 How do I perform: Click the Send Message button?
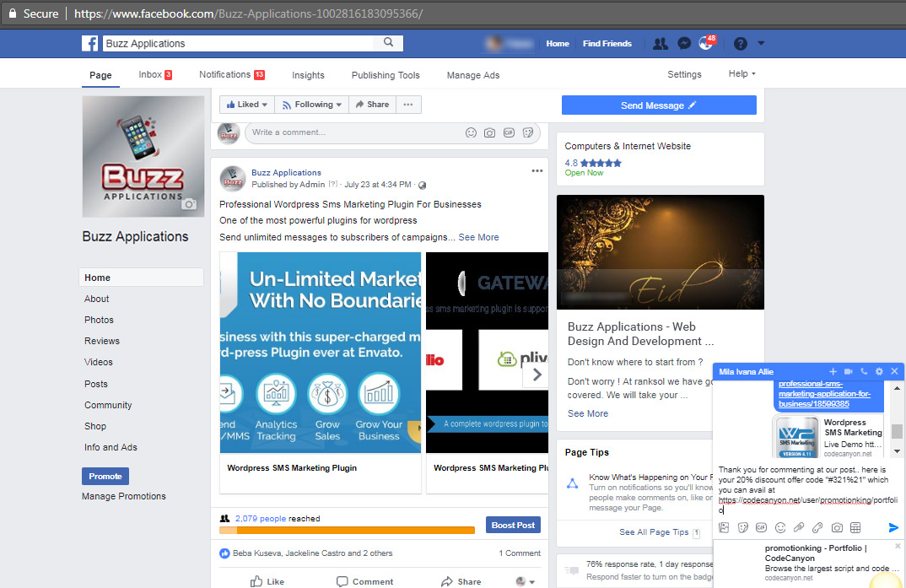coord(659,105)
